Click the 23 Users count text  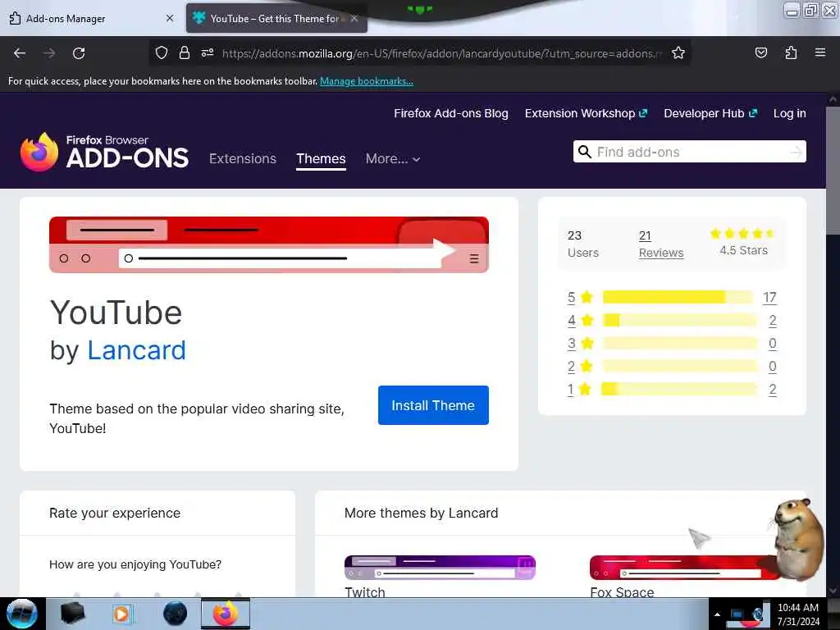583,244
